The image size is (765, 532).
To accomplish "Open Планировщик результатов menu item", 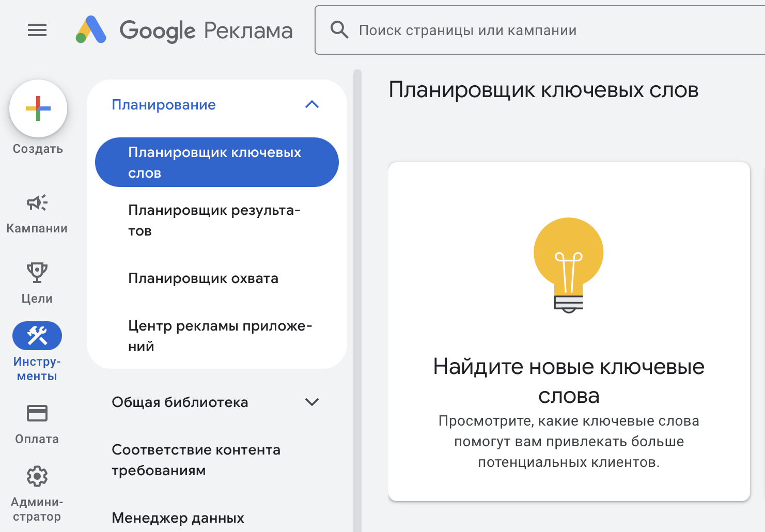I will pyautogui.click(x=214, y=221).
